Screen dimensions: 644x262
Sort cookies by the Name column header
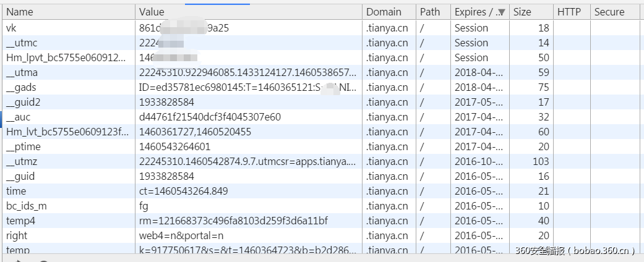coord(20,12)
